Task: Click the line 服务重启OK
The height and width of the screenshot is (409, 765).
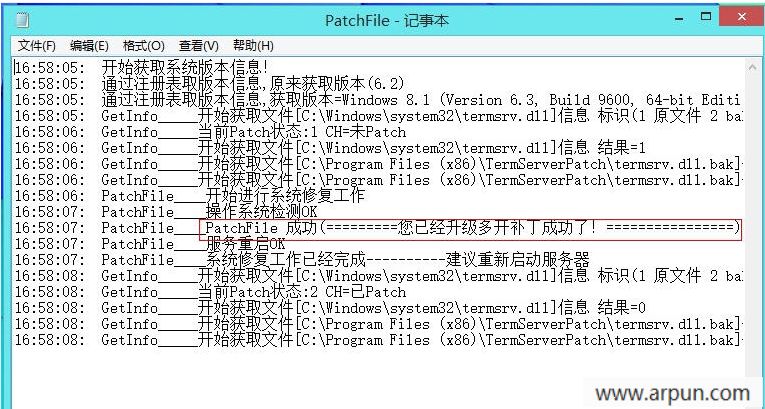Action: click(150, 244)
